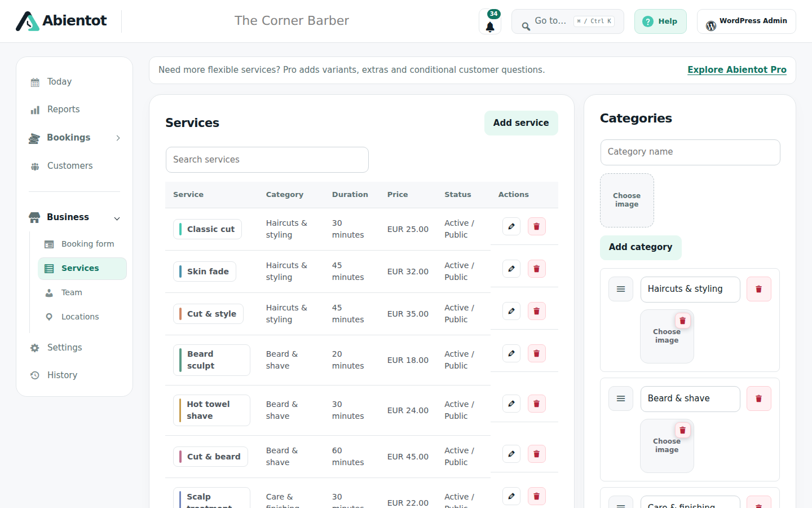Delete the Hot towel shave service
Screen dimensions: 812x508
point(536,404)
